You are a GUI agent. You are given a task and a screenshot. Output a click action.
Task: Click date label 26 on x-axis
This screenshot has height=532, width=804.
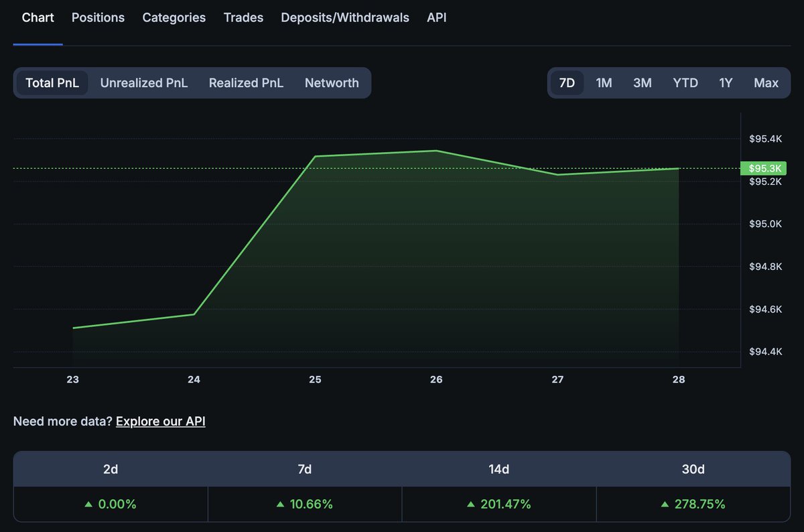pos(436,380)
